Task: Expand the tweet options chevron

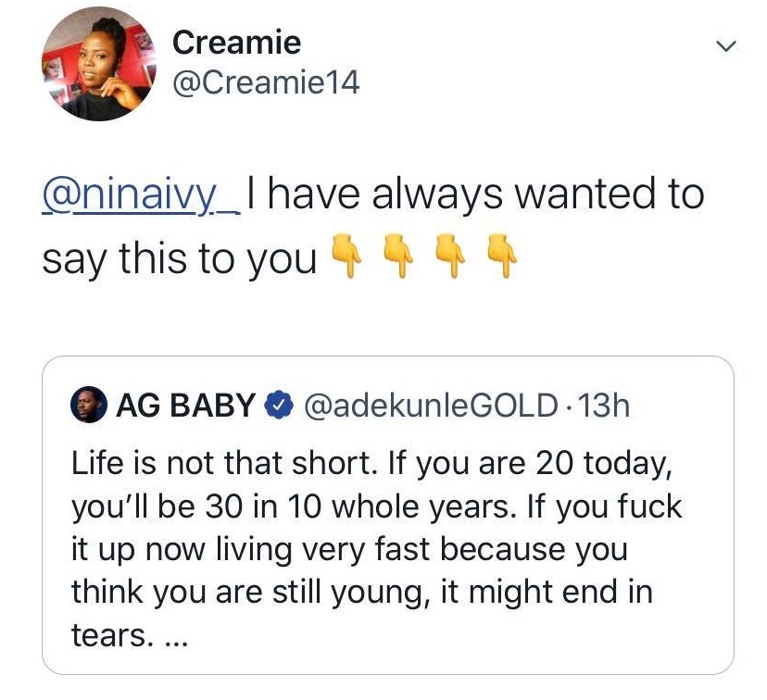Action: point(727,45)
